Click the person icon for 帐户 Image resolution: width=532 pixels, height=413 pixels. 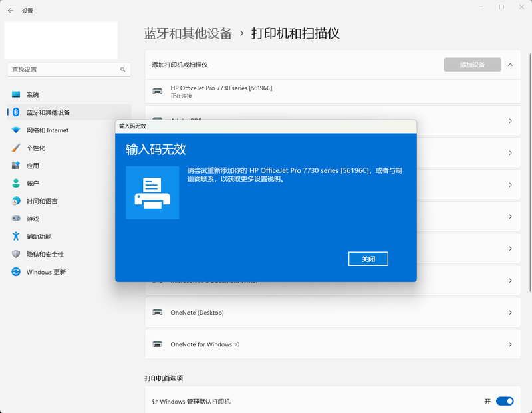[x=16, y=184]
